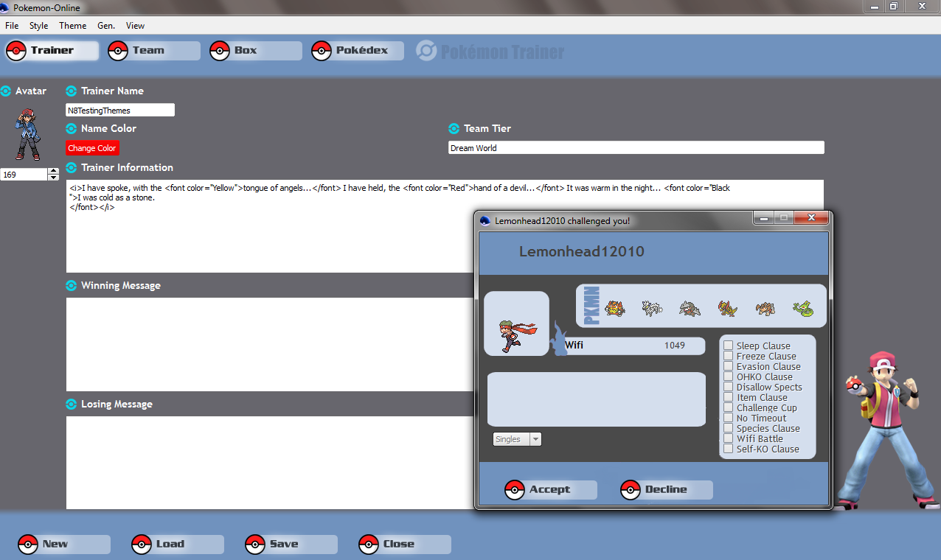Check the No Timeout option
The image size is (941, 560).
729,418
